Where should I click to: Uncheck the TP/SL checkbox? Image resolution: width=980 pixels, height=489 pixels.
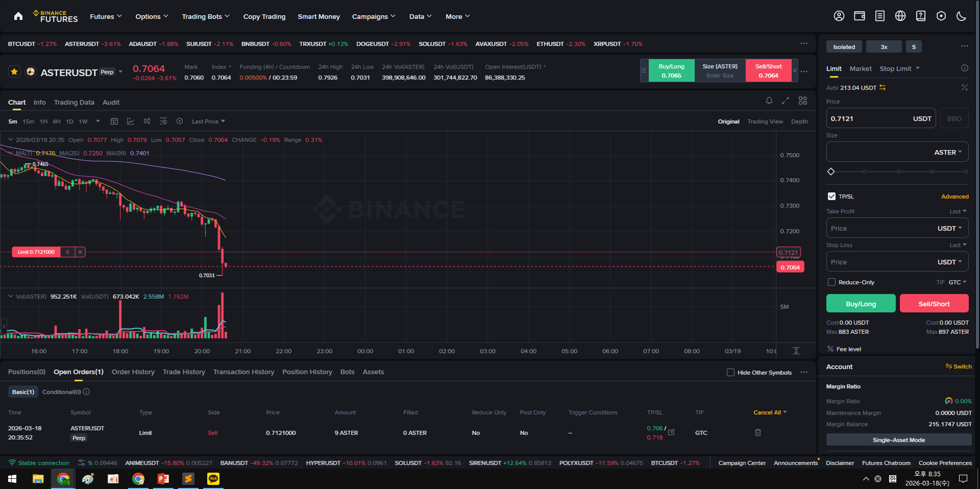coord(831,196)
